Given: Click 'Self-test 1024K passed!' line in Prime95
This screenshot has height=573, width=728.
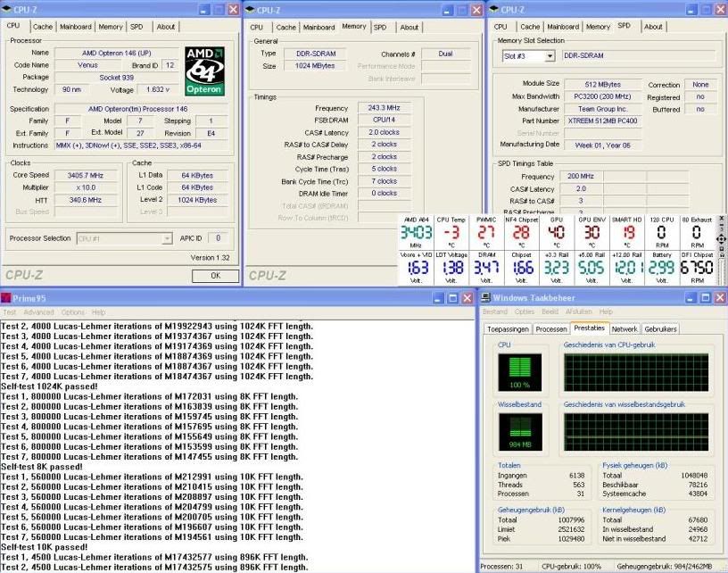Looking at the screenshot, I should pos(49,386).
